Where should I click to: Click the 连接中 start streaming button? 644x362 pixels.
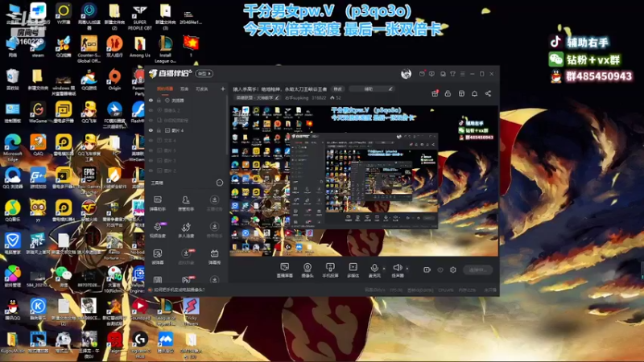(477, 269)
